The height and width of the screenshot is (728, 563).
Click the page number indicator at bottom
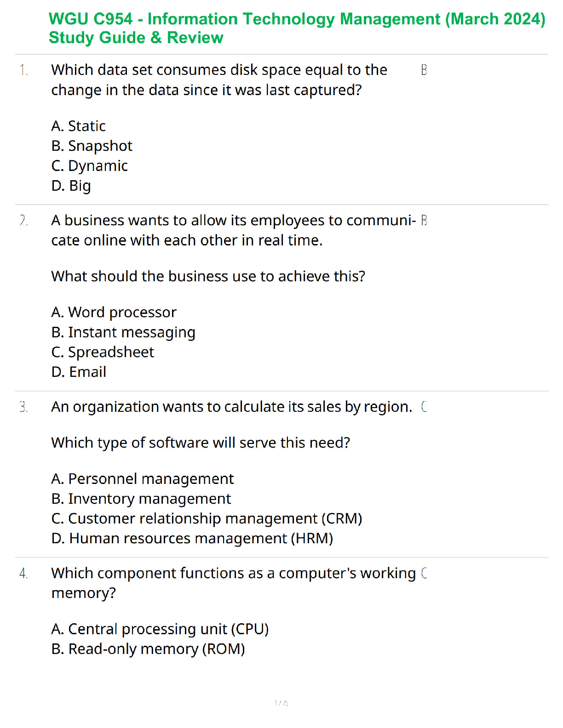281,703
